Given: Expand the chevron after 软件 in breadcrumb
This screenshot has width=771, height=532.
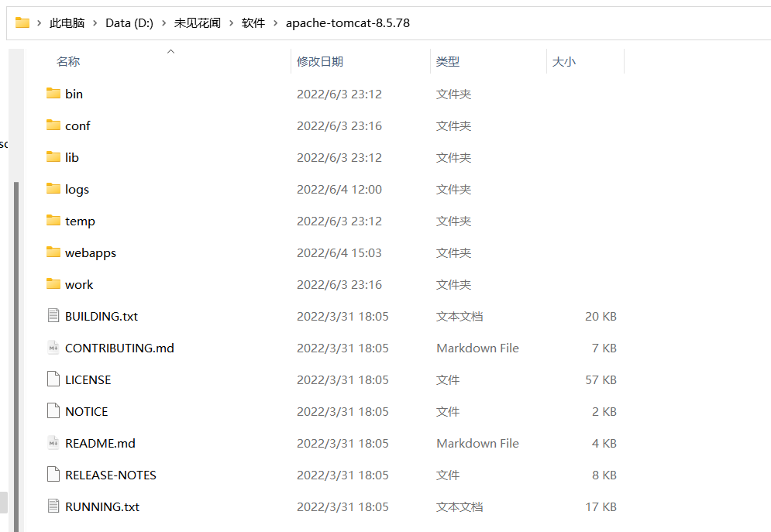Looking at the screenshot, I should (x=275, y=23).
